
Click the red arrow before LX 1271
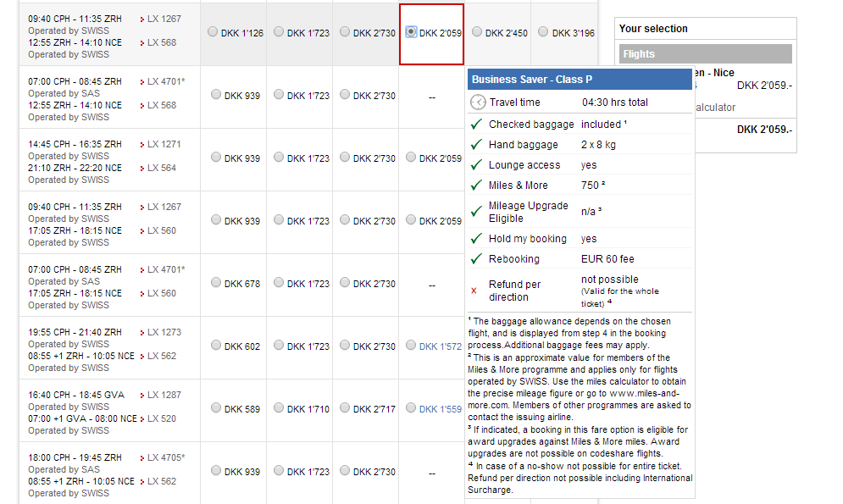tap(142, 145)
